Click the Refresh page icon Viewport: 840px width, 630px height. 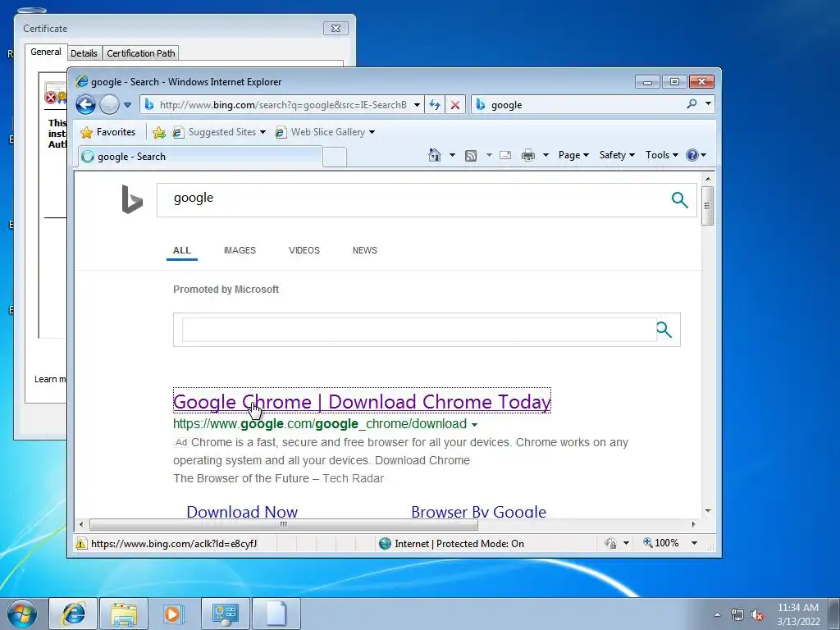point(435,104)
